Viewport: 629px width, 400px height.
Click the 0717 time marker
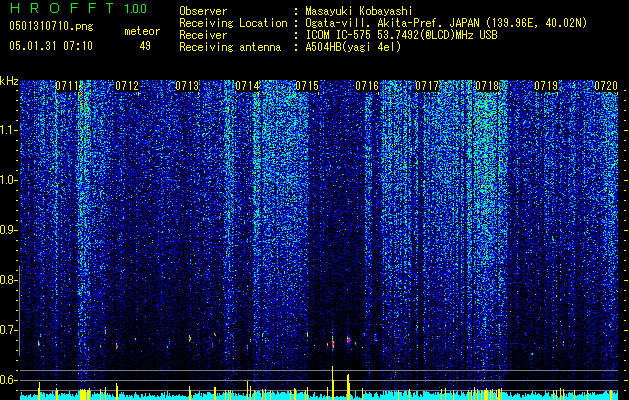tap(427, 86)
